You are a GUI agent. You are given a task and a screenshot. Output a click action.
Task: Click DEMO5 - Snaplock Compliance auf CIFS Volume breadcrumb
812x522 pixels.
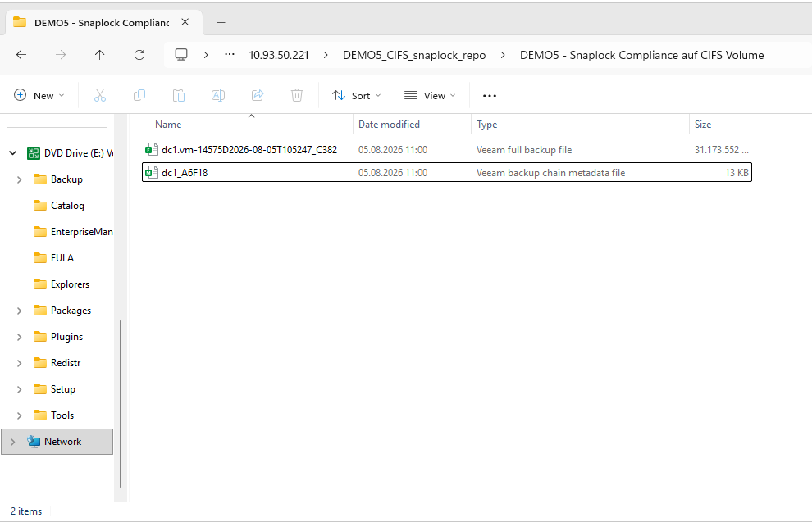pyautogui.click(x=641, y=55)
